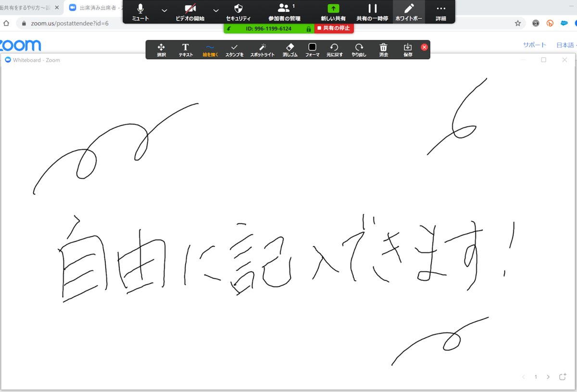Open the スタンプを stamp tool
Image resolution: width=577 pixels, height=392 pixels.
tap(234, 50)
